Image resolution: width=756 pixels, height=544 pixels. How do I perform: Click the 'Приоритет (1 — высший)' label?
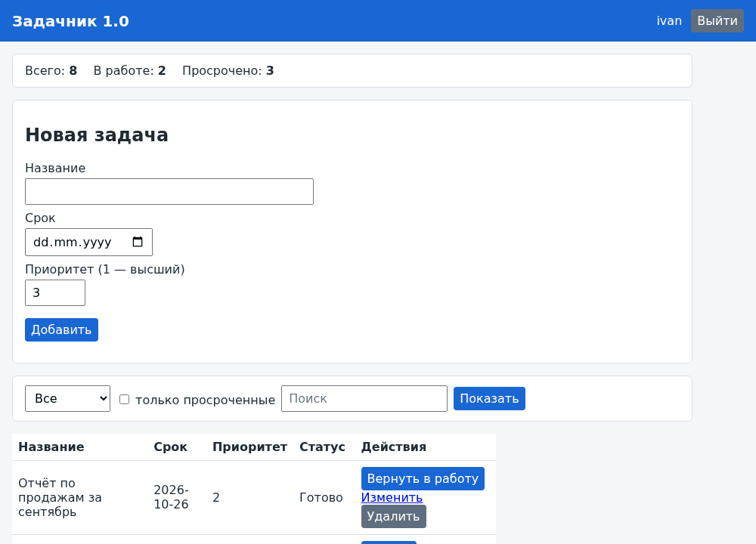[105, 269]
